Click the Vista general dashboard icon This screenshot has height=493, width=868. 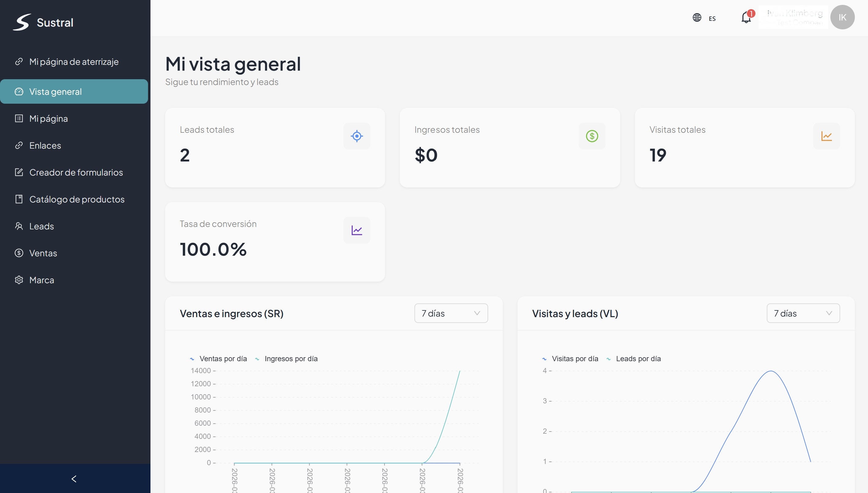[x=19, y=91]
